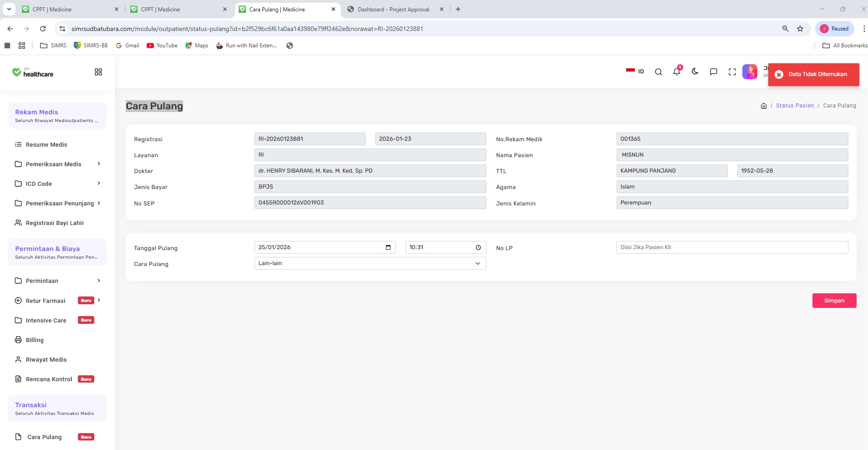The image size is (868, 450).
Task: Toggle dark mode moon icon
Action: click(x=695, y=72)
